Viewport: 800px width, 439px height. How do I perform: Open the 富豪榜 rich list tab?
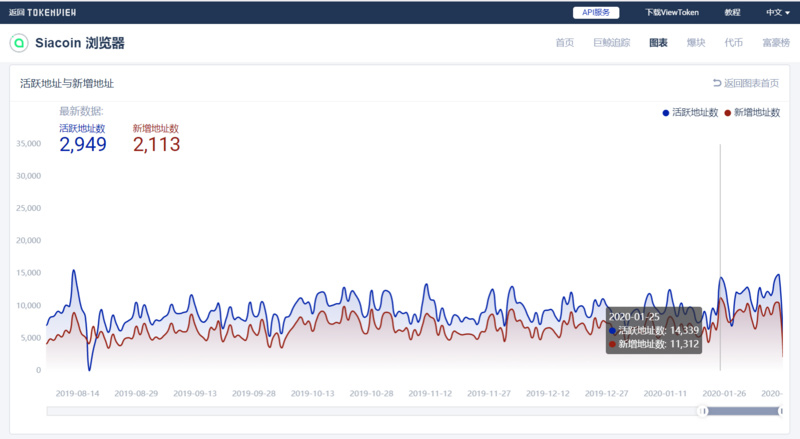click(x=775, y=44)
